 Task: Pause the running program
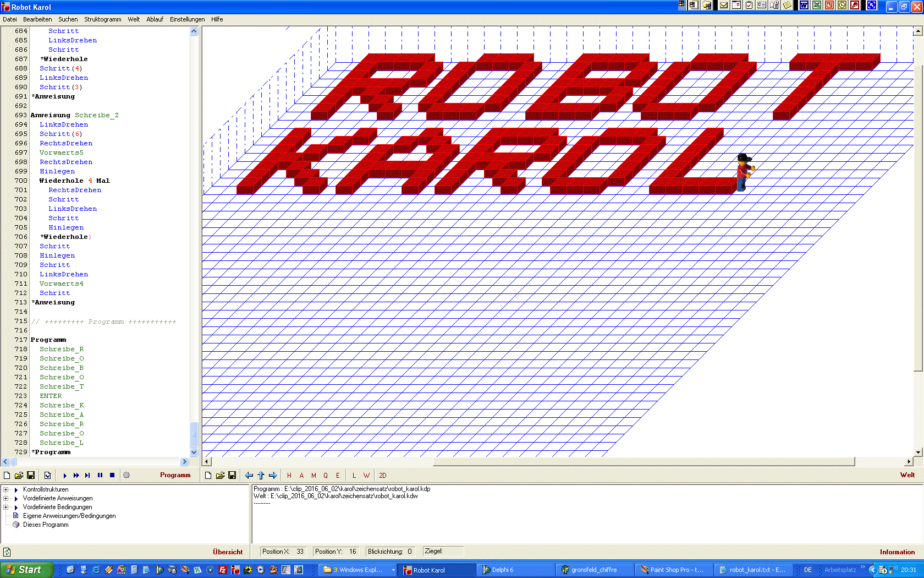100,475
